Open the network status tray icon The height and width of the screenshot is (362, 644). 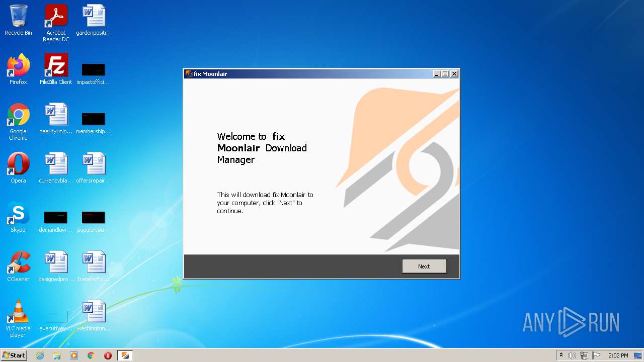[x=584, y=355]
